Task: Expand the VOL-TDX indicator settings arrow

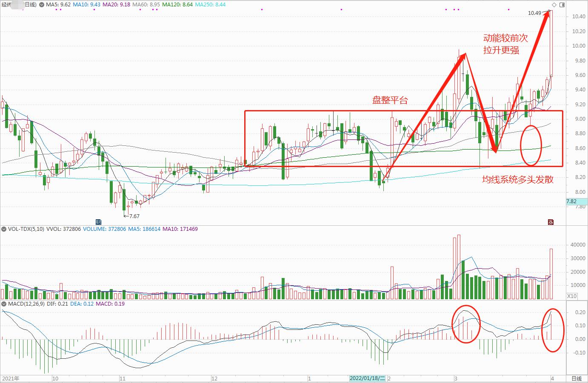Action: pyautogui.click(x=3, y=229)
